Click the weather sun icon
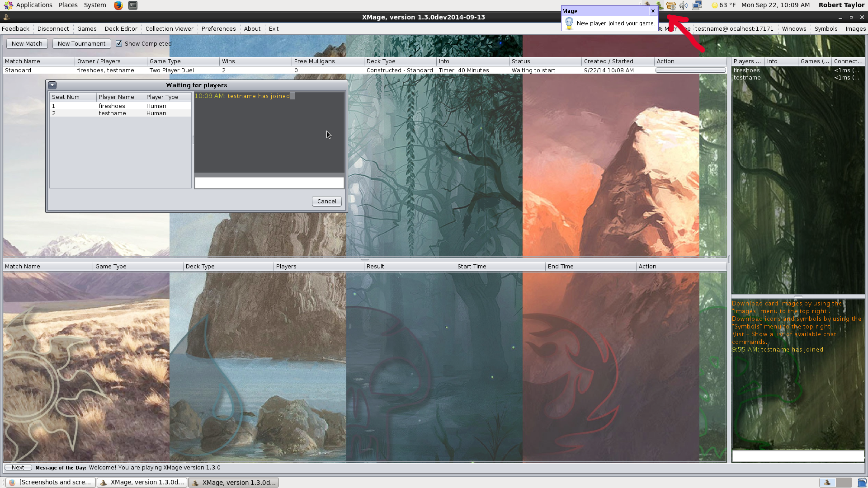The width and height of the screenshot is (868, 488). (x=714, y=5)
